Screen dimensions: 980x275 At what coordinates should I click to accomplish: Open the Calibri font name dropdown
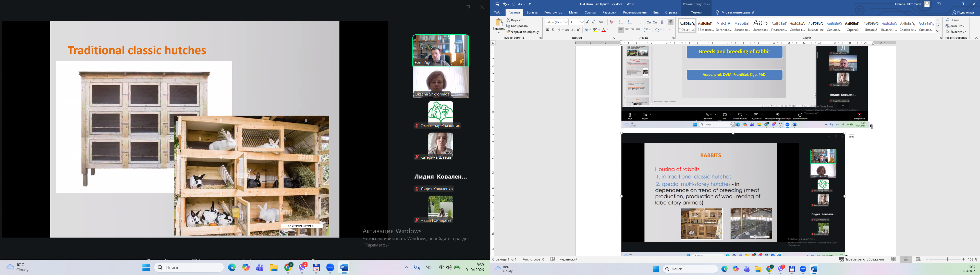tap(566, 22)
